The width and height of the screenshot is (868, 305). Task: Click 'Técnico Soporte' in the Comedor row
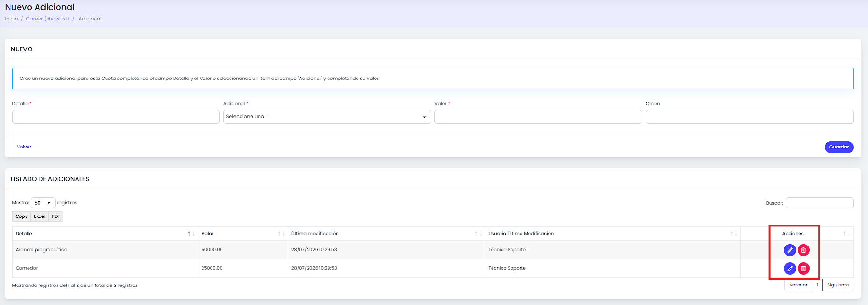[x=507, y=268]
